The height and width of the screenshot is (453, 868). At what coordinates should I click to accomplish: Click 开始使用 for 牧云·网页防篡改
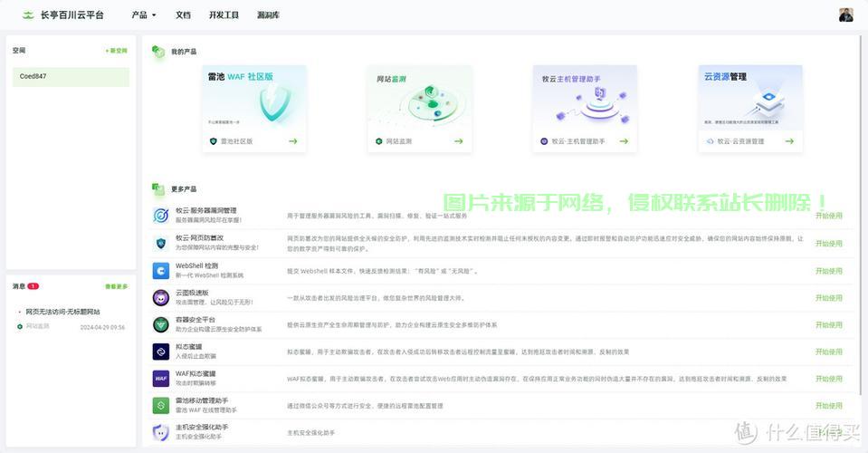[x=829, y=243]
